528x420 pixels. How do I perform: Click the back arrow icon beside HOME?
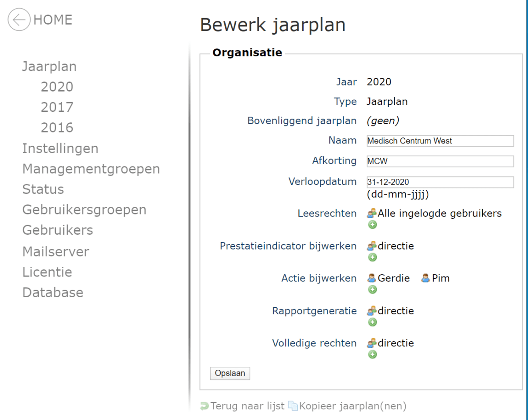click(x=19, y=20)
